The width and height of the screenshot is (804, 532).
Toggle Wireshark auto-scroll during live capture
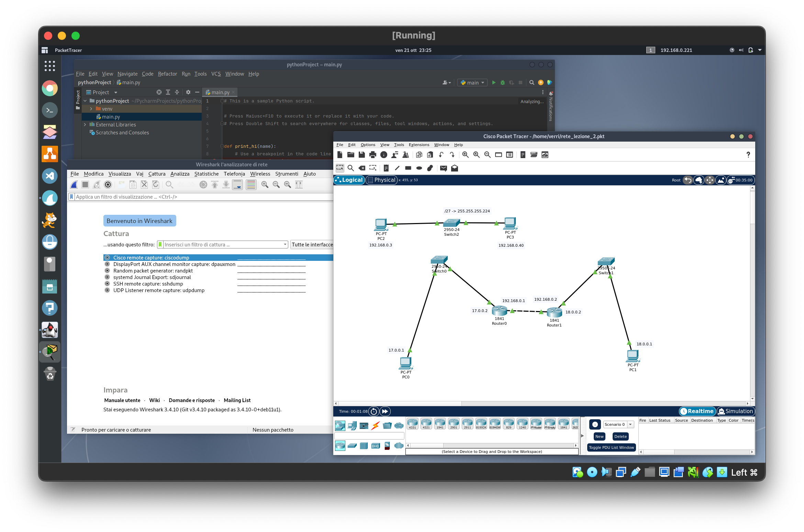point(237,185)
